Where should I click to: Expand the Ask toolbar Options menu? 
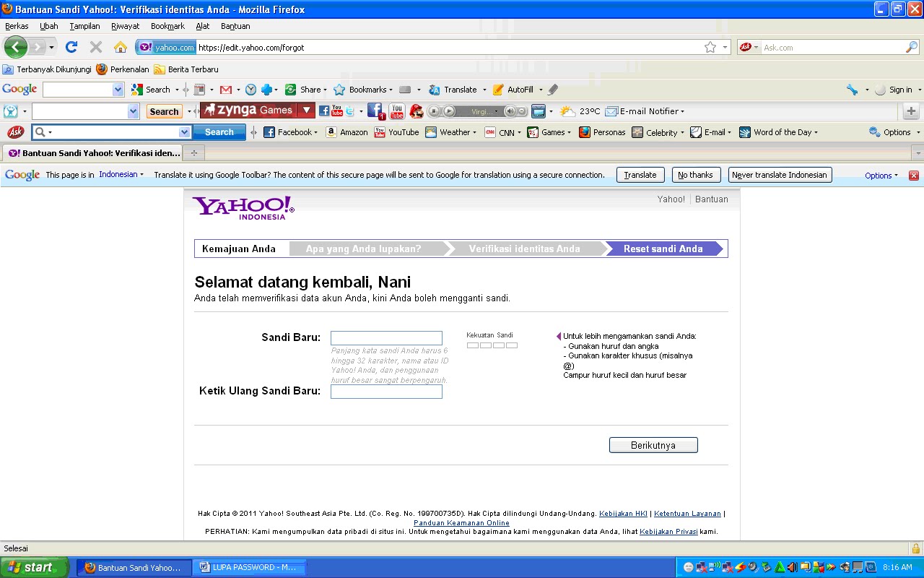pos(895,132)
